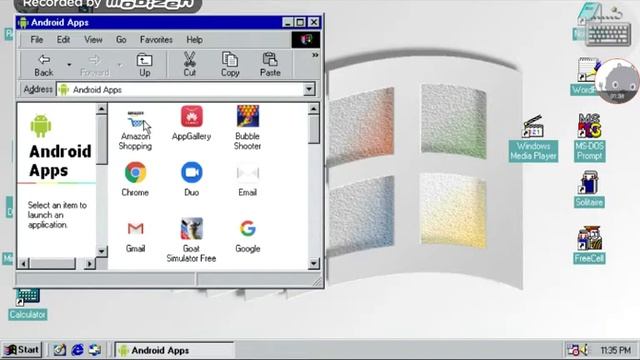Select the Android Apps taskbar button
This screenshot has width=640, height=360.
pyautogui.click(x=174, y=350)
